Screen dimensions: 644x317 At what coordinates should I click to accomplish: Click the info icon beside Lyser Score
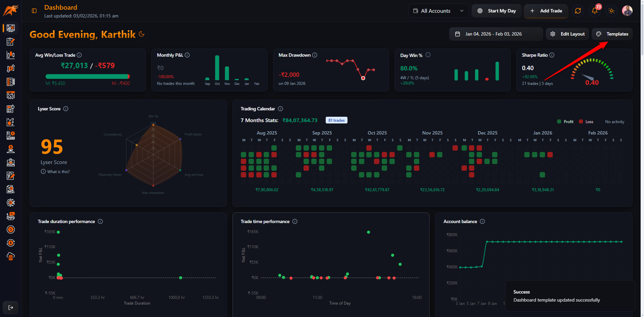(x=66, y=109)
